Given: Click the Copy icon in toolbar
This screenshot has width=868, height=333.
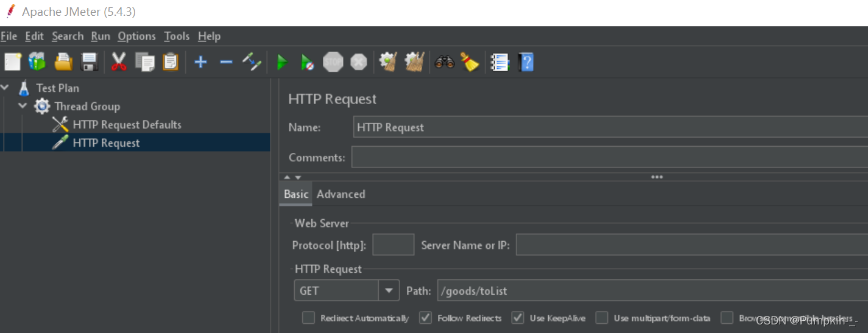Looking at the screenshot, I should pyautogui.click(x=145, y=61).
